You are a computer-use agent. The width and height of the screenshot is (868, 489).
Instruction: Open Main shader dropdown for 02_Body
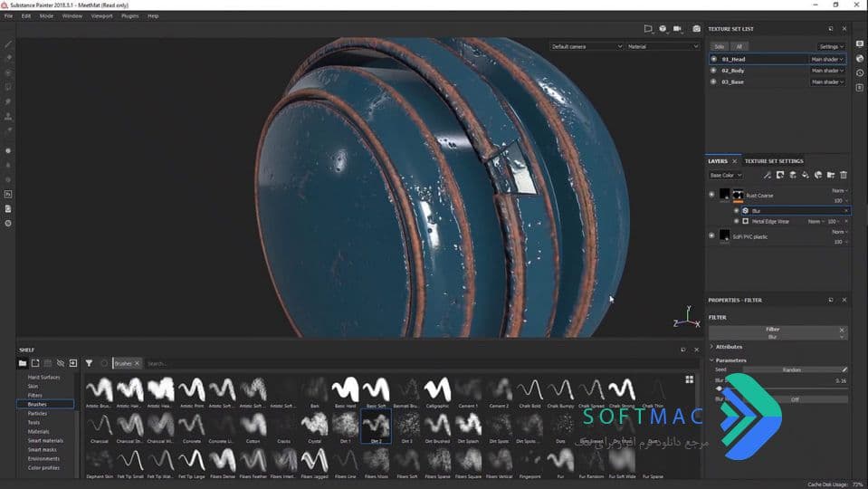[x=827, y=71]
